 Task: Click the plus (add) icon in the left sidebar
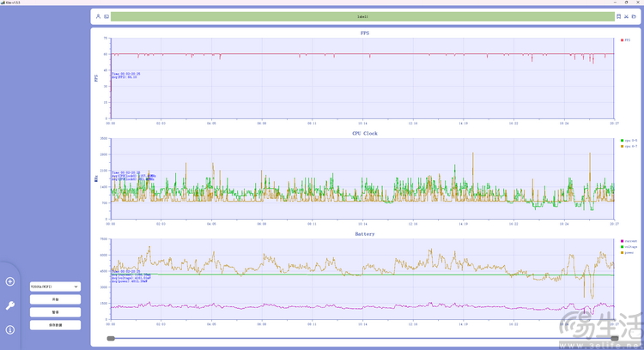pyautogui.click(x=10, y=281)
